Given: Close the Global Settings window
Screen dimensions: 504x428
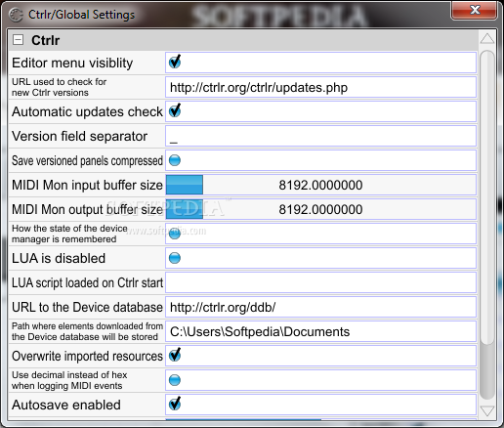Looking at the screenshot, I should (x=475, y=10).
